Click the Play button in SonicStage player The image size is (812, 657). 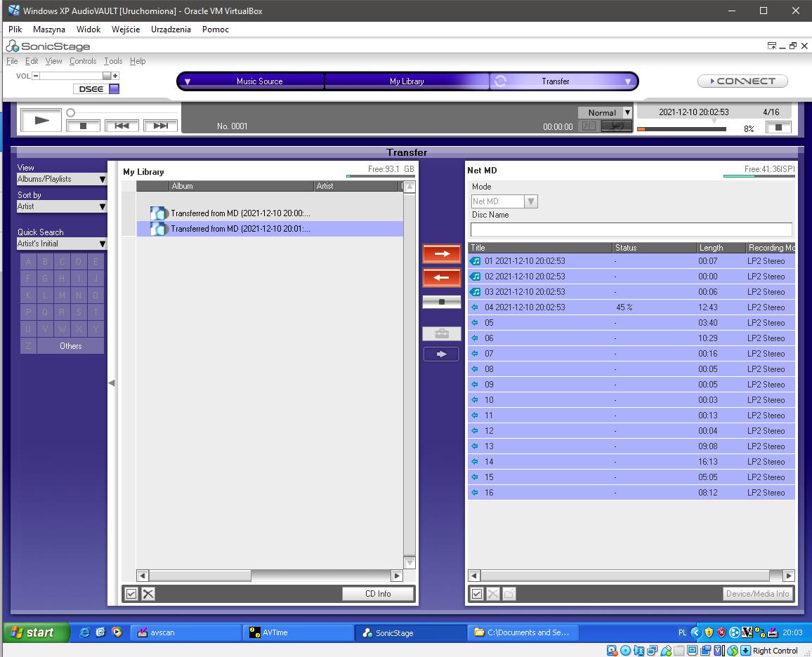41,120
